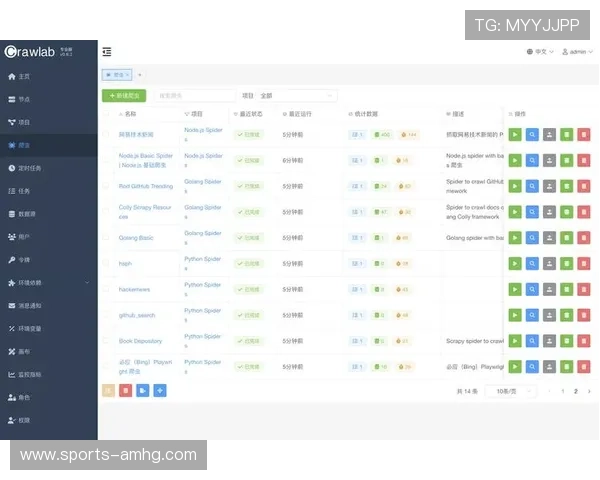Collapse the sidebar with the menu toggle icon
Image resolution: width=600 pixels, height=480 pixels.
[107, 52]
